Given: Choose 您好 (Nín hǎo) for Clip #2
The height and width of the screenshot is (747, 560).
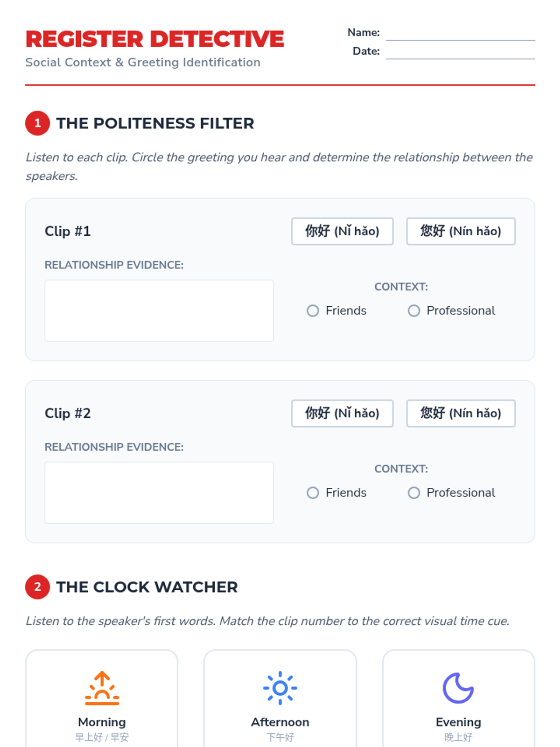Looking at the screenshot, I should click(461, 413).
